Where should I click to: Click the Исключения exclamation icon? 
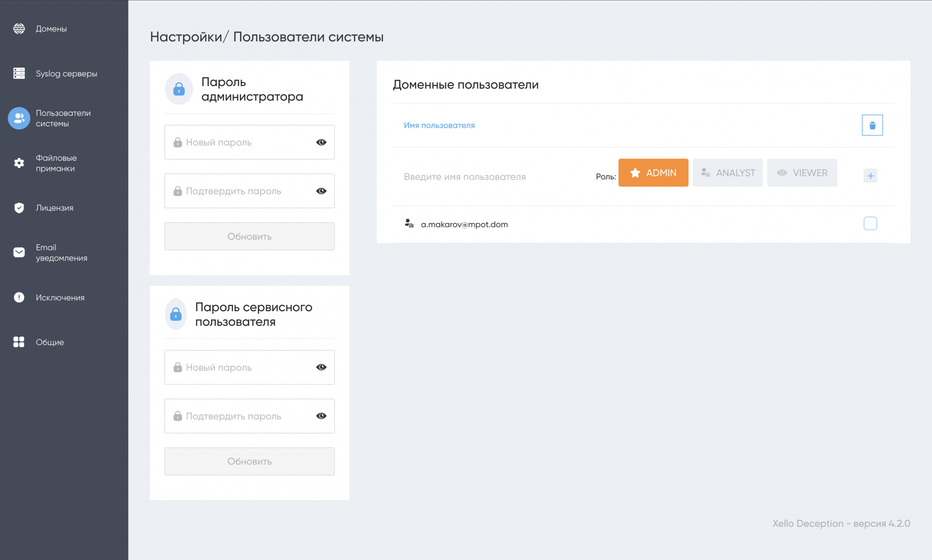click(19, 297)
